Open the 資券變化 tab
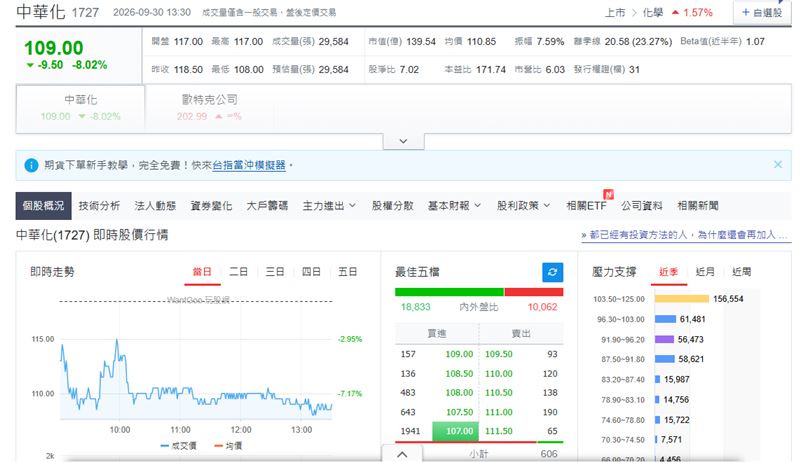Screen dimensions: 800x462 click(x=211, y=206)
